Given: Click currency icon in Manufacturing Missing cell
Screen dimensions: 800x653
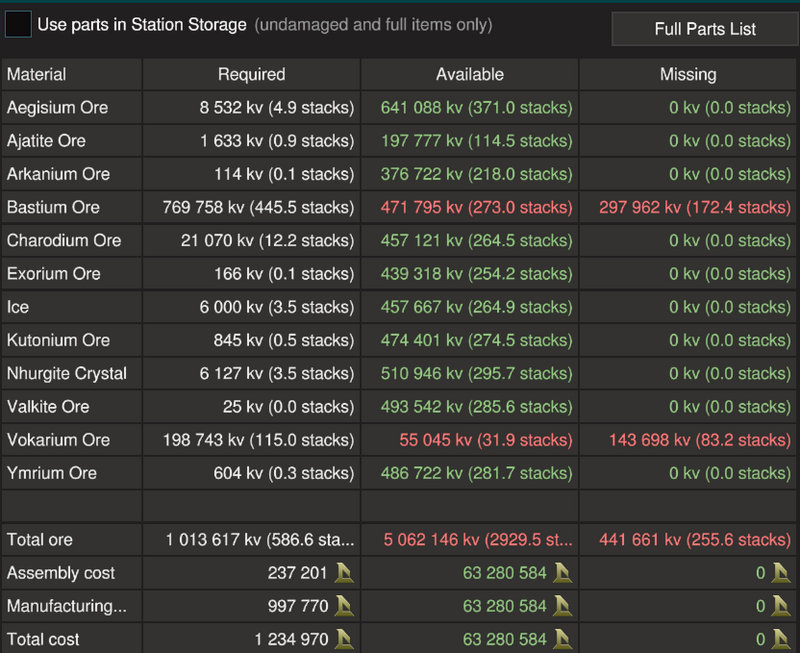Looking at the screenshot, I should click(781, 606).
